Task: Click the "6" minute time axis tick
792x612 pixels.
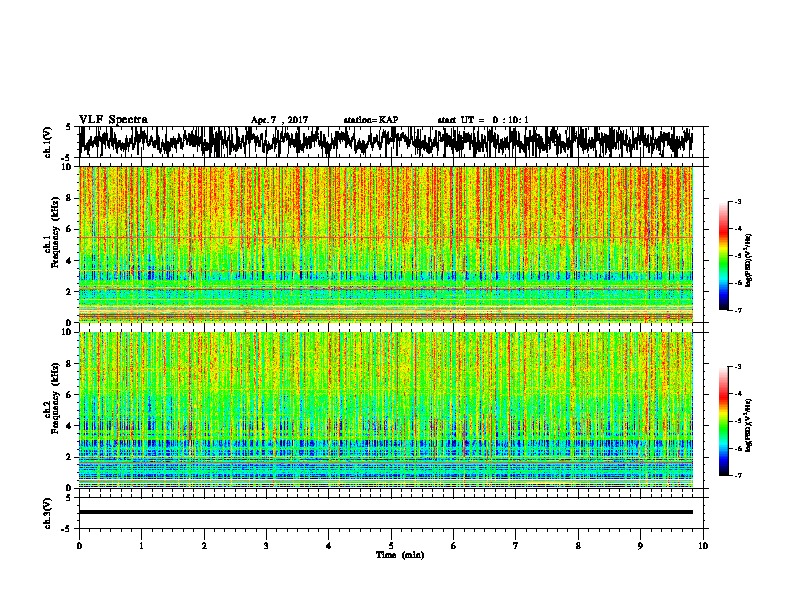Action: (454, 546)
